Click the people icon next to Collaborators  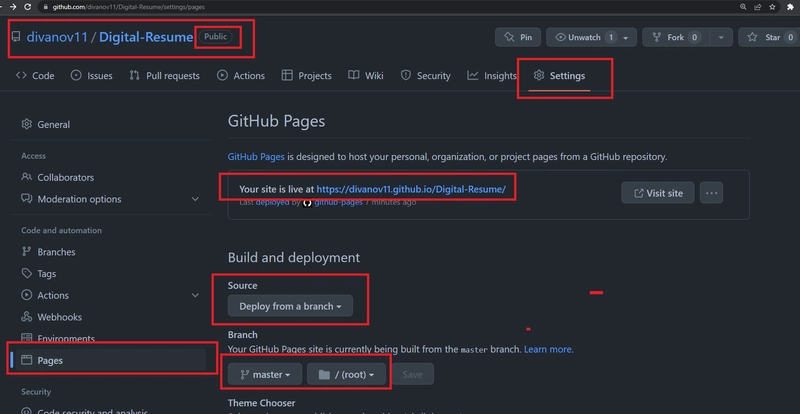pyautogui.click(x=27, y=177)
